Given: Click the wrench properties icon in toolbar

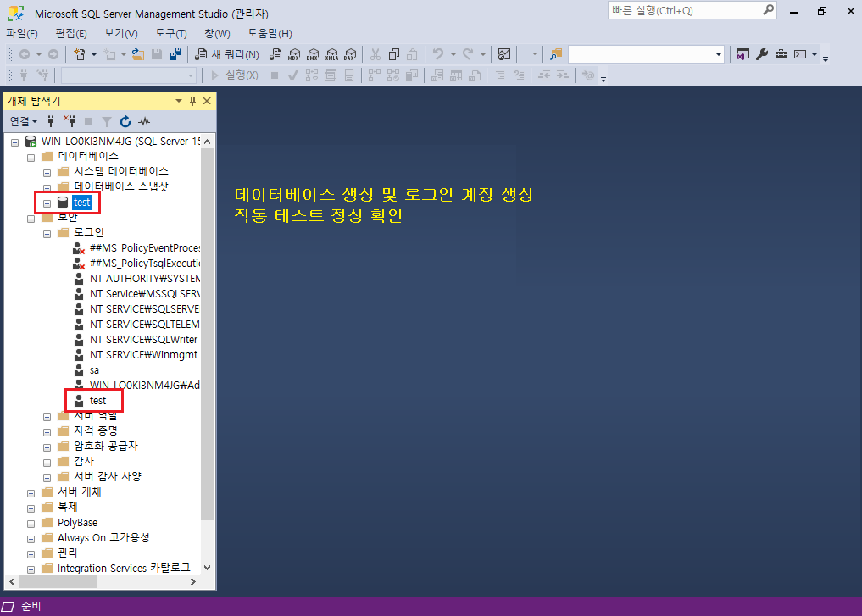Looking at the screenshot, I should (x=762, y=54).
